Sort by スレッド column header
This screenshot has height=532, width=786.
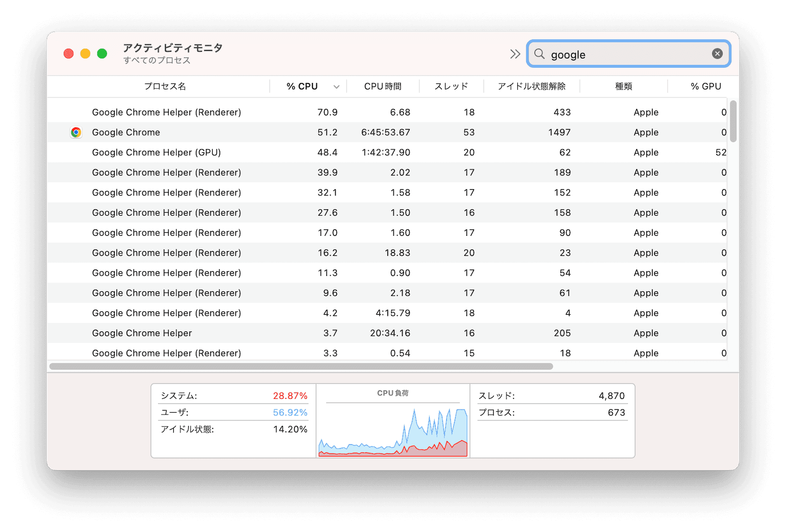pyautogui.click(x=451, y=86)
